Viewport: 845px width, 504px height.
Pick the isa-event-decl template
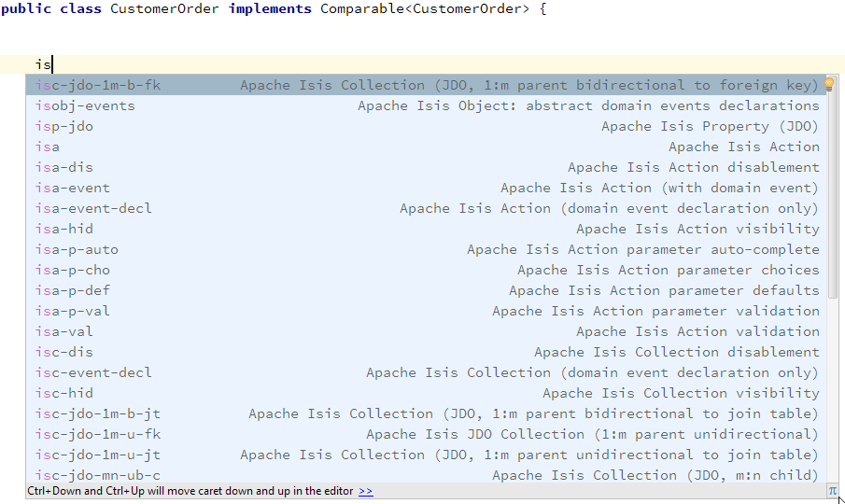(93, 208)
